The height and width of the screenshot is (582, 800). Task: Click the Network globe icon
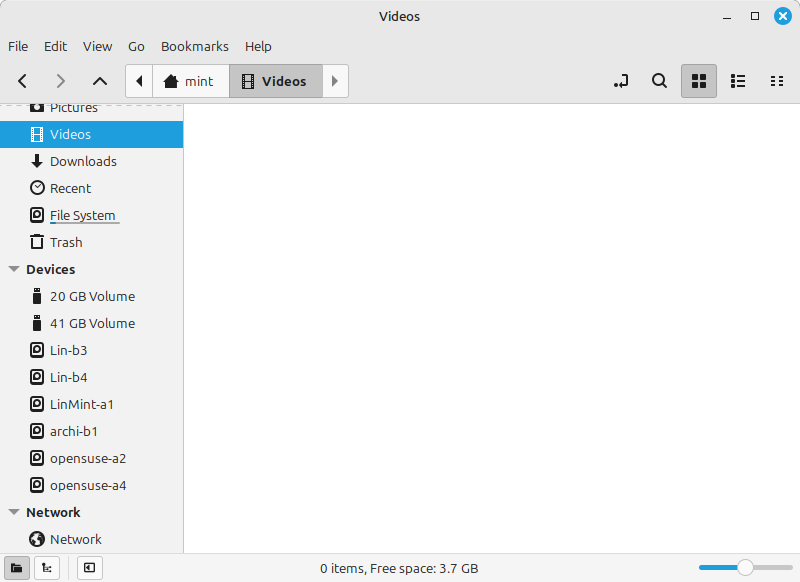(37, 539)
